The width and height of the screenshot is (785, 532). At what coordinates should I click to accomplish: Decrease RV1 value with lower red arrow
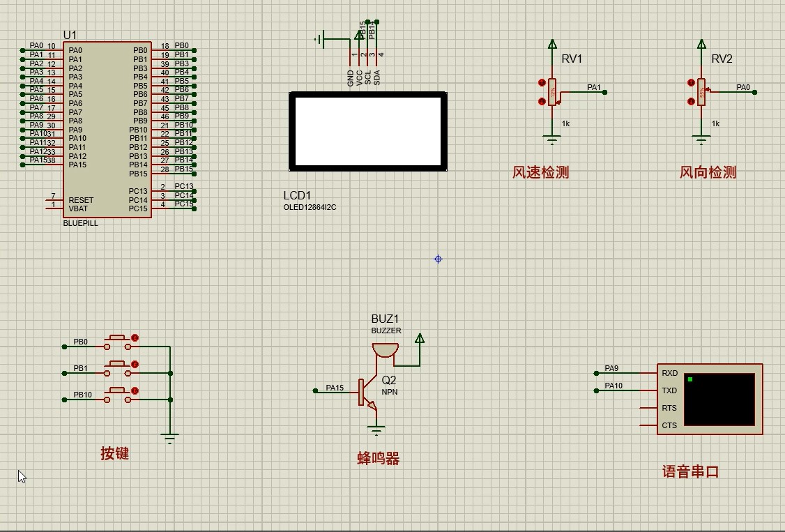coord(542,102)
